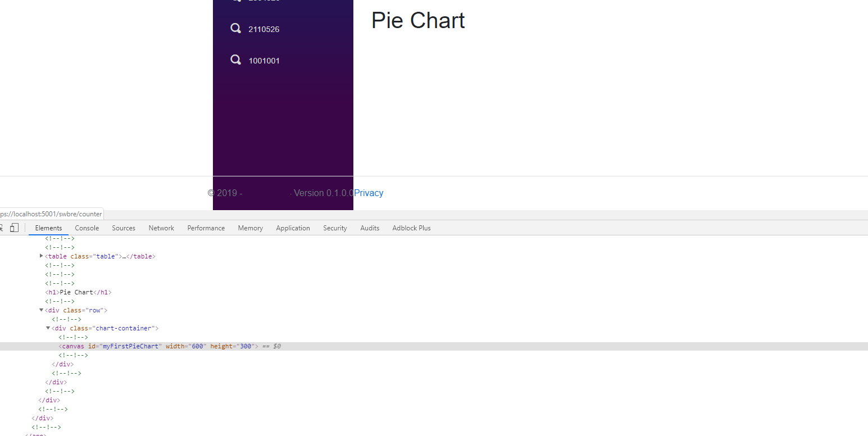Select the h1 Pie Chart DOM line
The height and width of the screenshot is (436, 868).
[x=79, y=292]
